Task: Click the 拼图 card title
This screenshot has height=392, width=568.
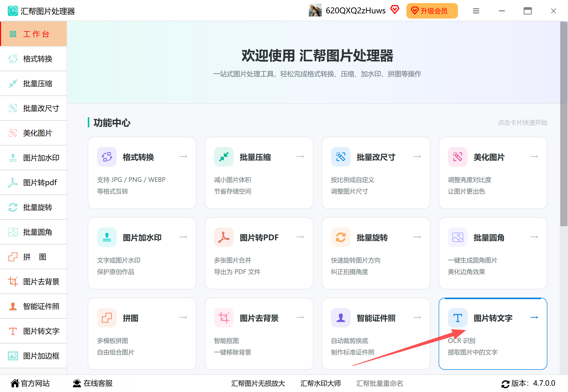Action: pos(130,318)
